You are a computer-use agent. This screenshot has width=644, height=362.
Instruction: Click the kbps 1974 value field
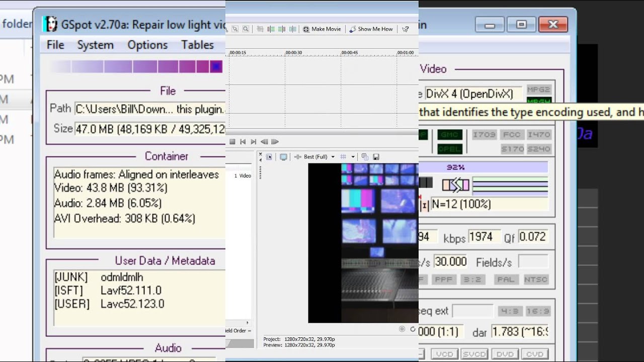(x=485, y=237)
